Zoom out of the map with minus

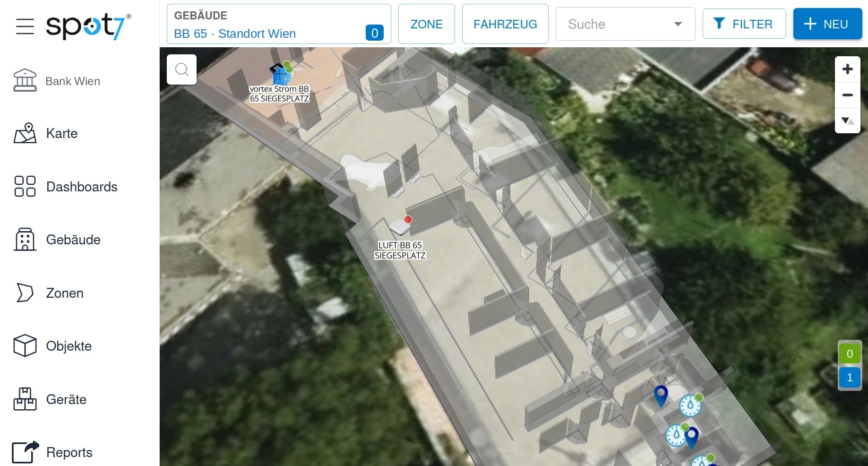click(848, 95)
